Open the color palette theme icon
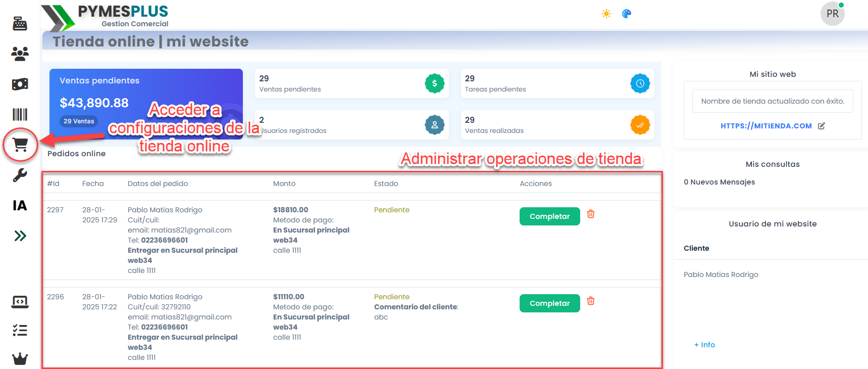 point(627,14)
